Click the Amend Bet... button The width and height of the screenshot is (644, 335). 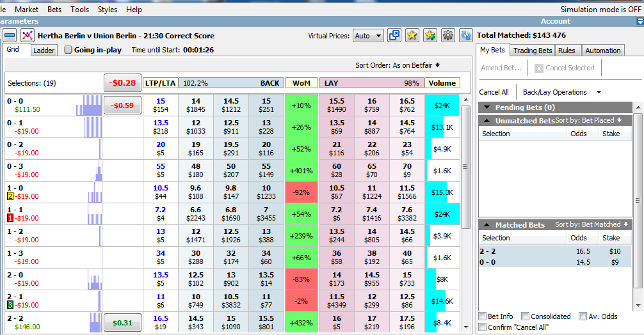point(501,68)
